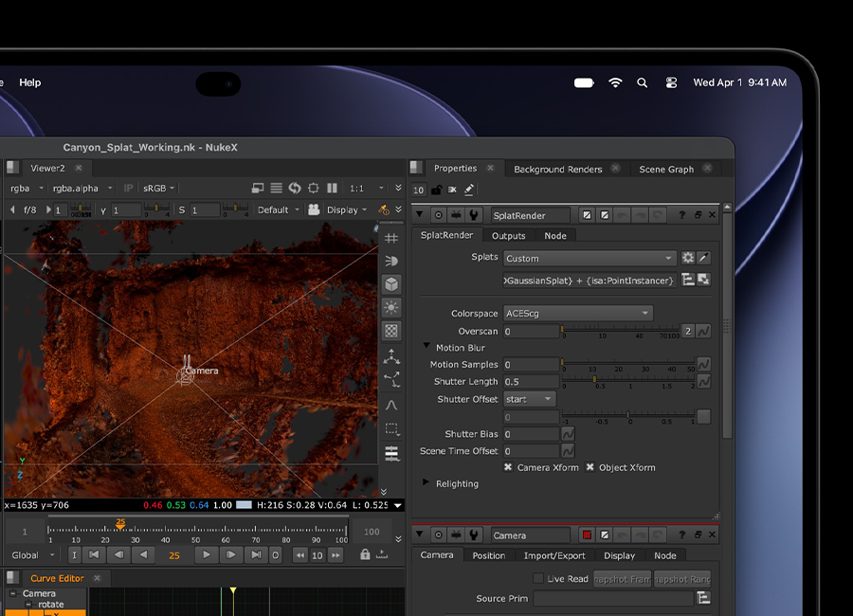Toggle the IP input process button
Screen dimensions: 853x616
pyautogui.click(x=128, y=189)
